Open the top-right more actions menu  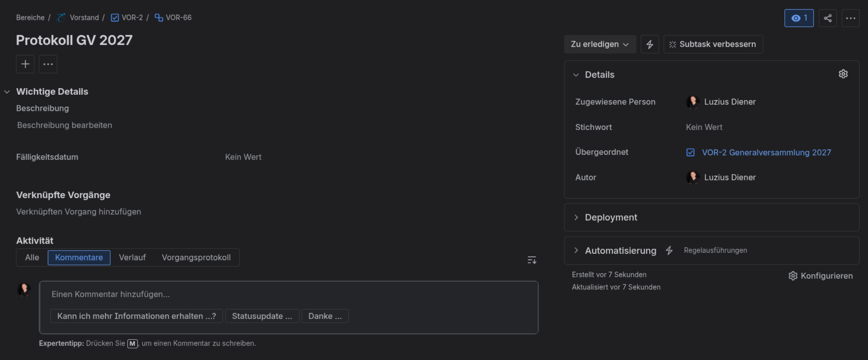[x=850, y=18]
